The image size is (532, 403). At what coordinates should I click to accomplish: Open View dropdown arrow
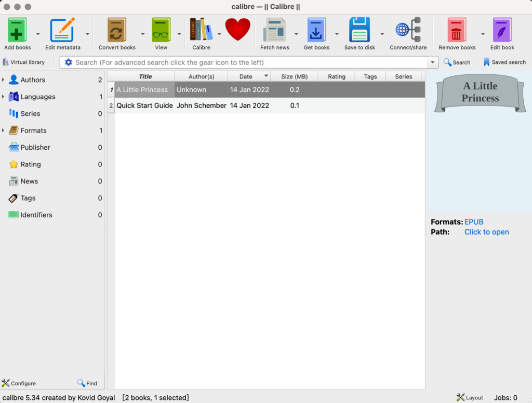179,34
